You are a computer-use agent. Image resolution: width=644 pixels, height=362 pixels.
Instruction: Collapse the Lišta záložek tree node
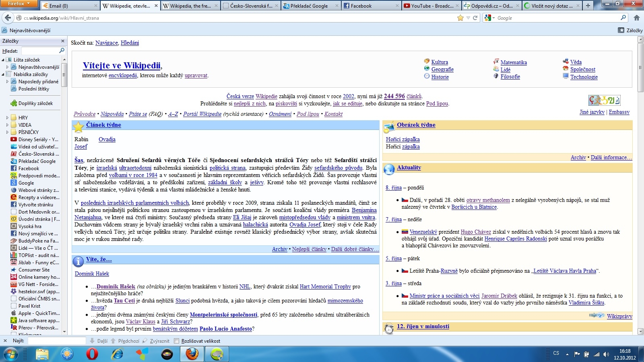tap(3, 60)
